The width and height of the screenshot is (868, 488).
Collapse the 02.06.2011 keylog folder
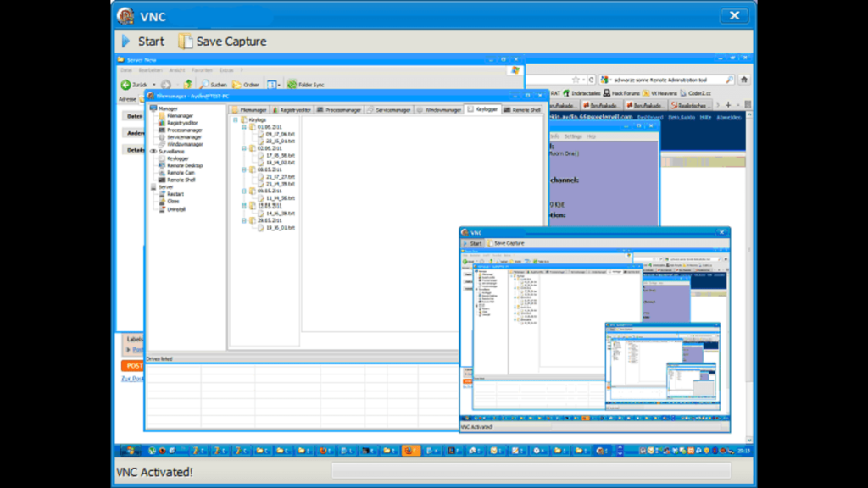pyautogui.click(x=243, y=148)
